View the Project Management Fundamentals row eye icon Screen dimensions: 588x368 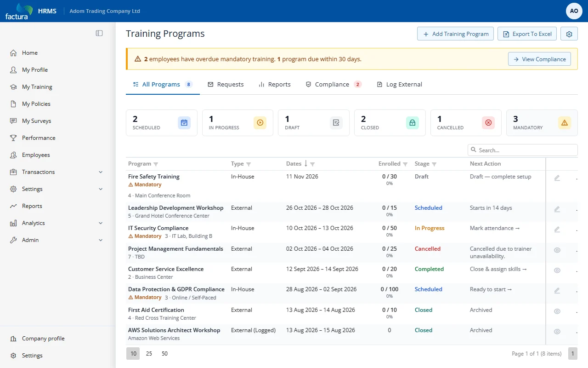[557, 250]
